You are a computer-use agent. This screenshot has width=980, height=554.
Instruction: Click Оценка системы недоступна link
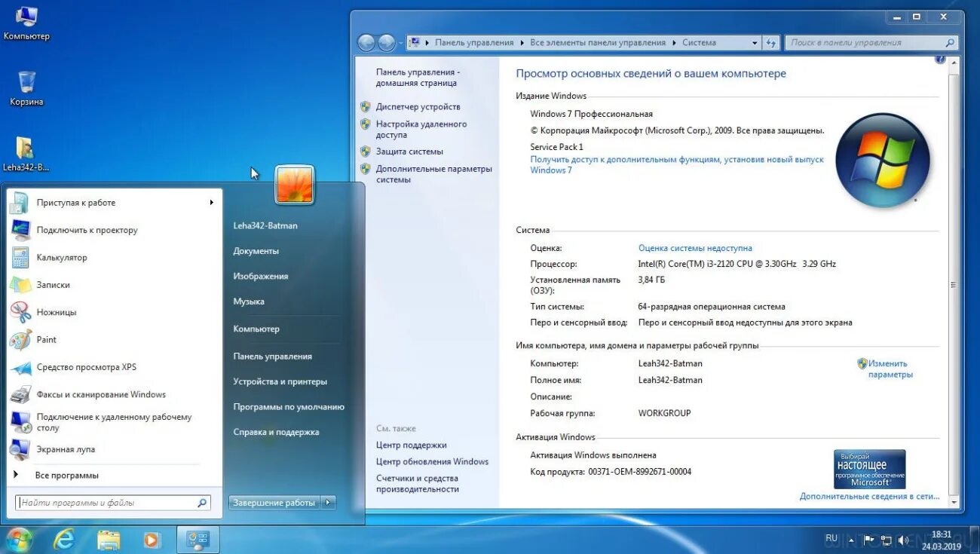tap(695, 248)
